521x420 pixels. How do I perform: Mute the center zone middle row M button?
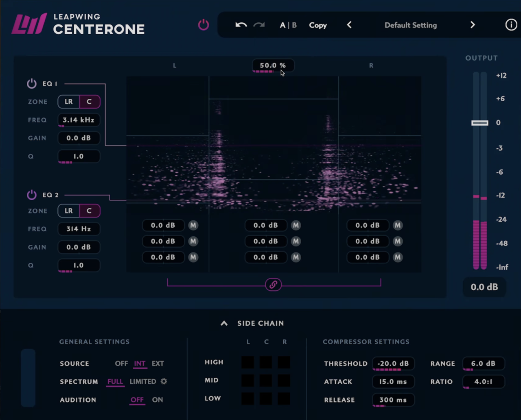[x=296, y=241]
